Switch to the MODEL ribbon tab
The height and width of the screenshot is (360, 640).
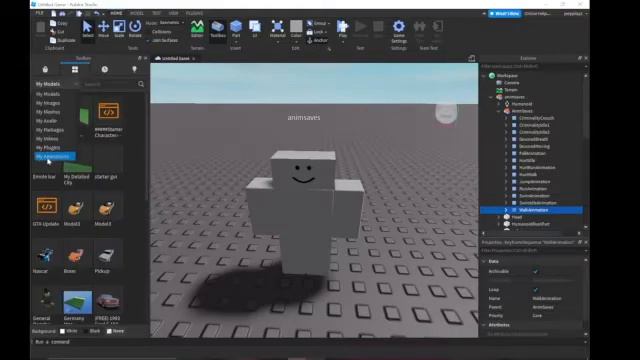tap(137, 13)
